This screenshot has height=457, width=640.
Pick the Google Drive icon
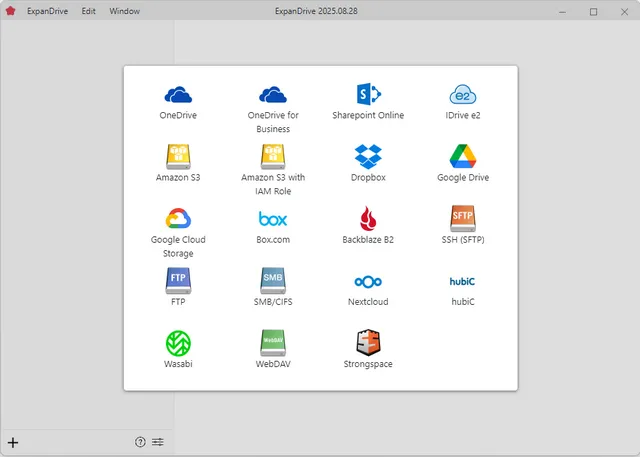click(x=463, y=157)
